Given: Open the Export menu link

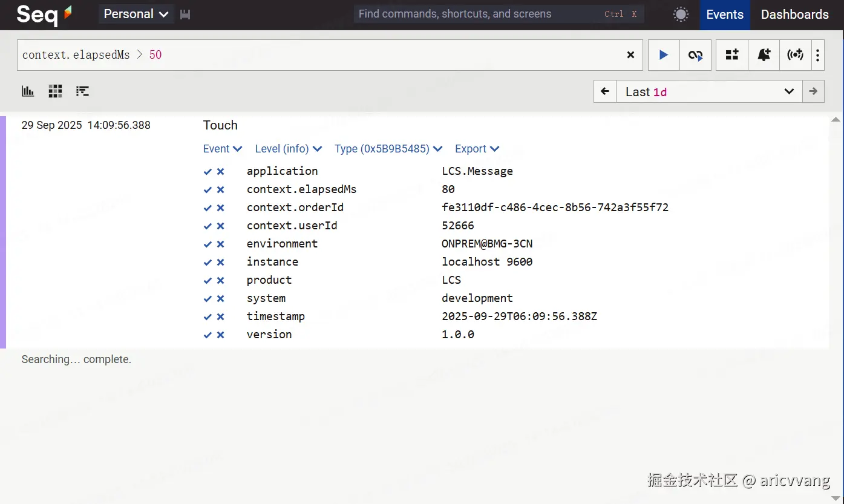Looking at the screenshot, I should coord(477,149).
